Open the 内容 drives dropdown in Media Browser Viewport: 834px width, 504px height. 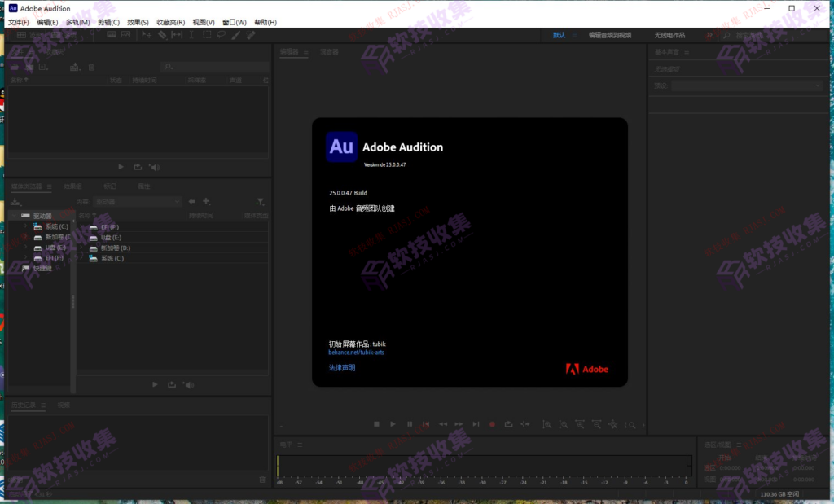(177, 201)
